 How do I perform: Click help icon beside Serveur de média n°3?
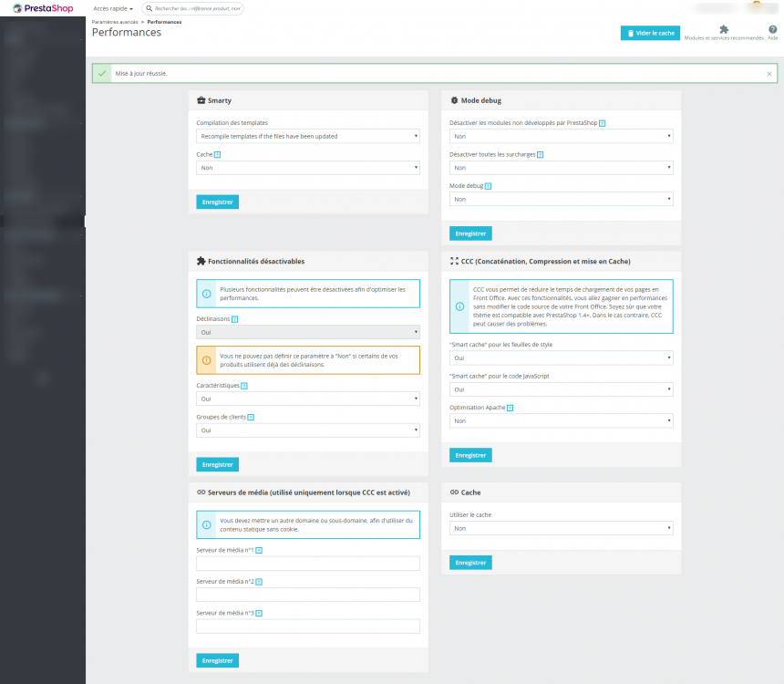[259, 614]
